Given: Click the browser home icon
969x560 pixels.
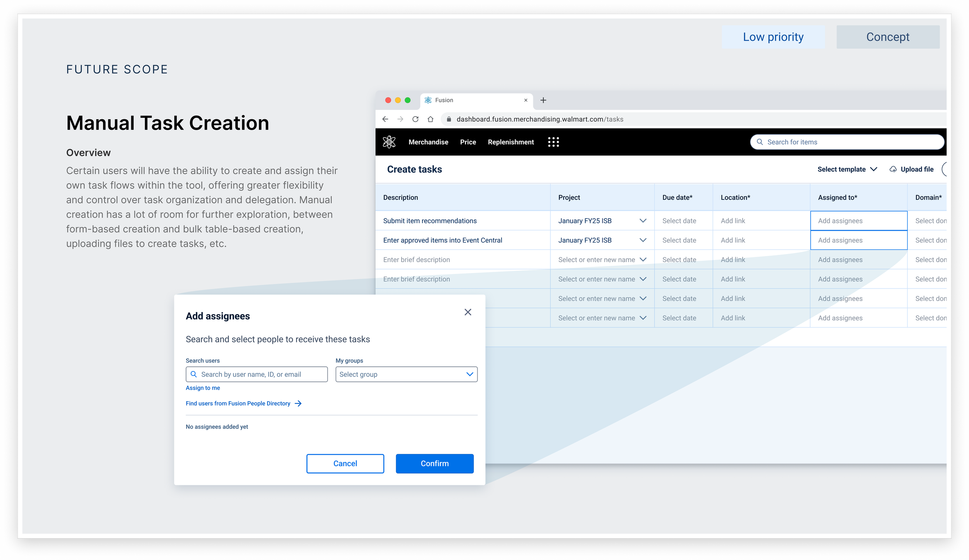Looking at the screenshot, I should (x=430, y=119).
